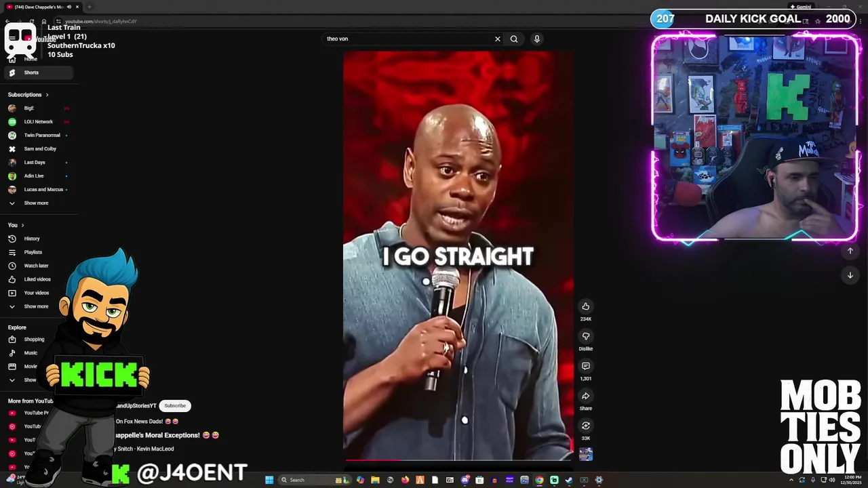Click the short title 'Moral Exceptions!'
Screen dimensions: 868x488
point(172,435)
